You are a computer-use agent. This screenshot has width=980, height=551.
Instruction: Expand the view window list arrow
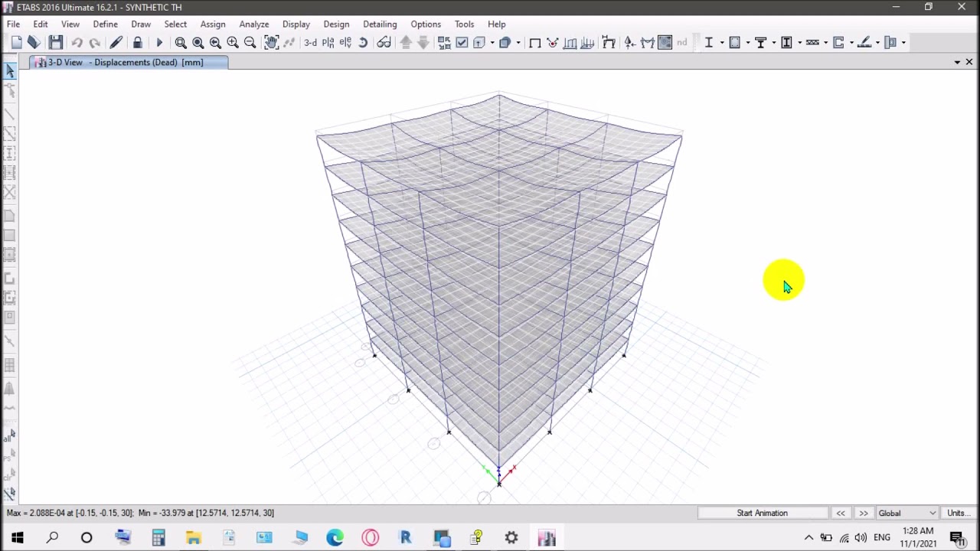(957, 62)
